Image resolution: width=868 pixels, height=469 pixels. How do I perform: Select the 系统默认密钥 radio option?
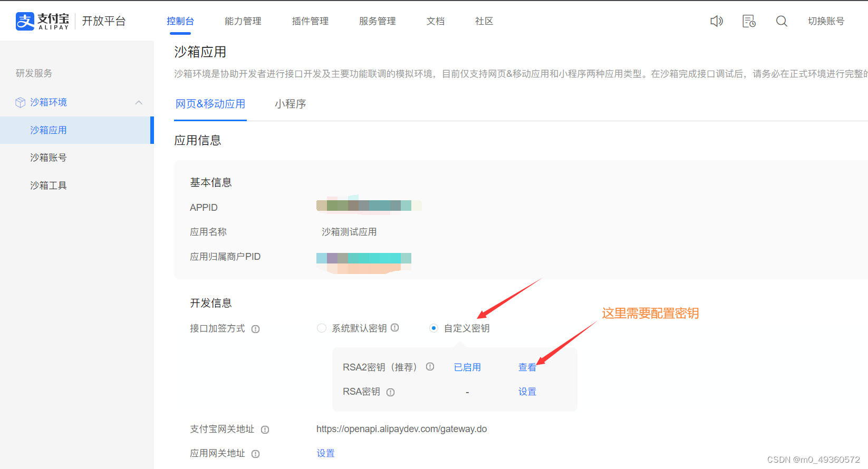pyautogui.click(x=321, y=328)
